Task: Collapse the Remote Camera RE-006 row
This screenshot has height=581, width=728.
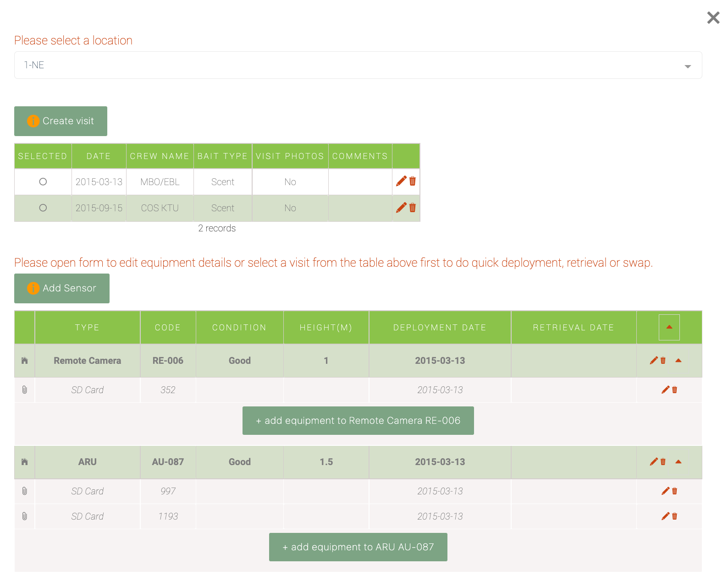Action: [678, 361]
